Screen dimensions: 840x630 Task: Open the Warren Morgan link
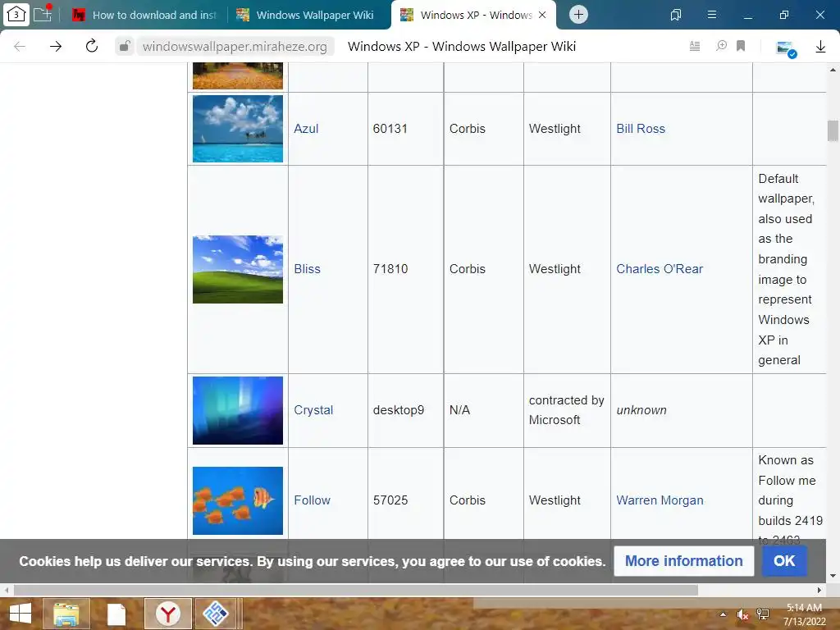(x=660, y=500)
